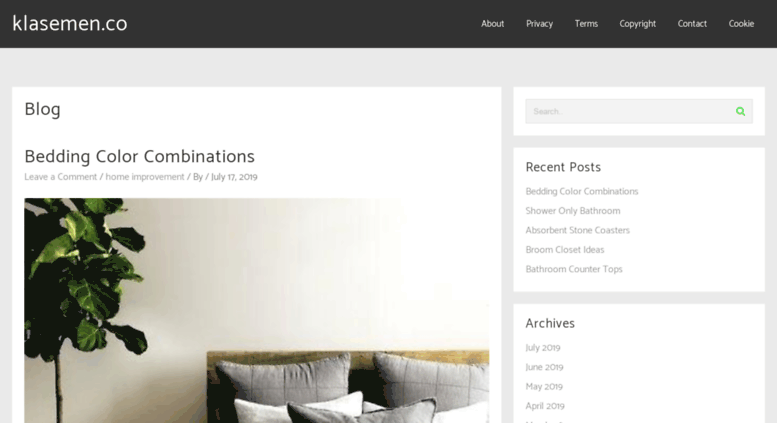Open the home improvement category link
The width and height of the screenshot is (777, 423).
coord(145,177)
